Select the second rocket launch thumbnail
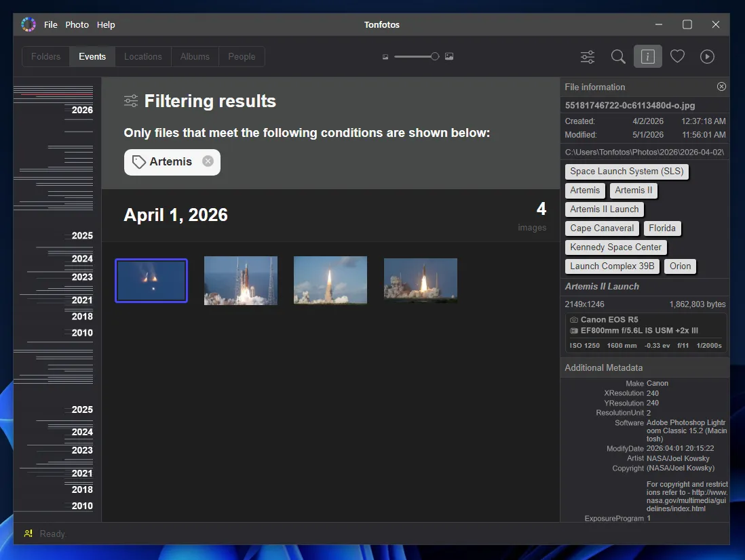745x560 pixels. pyautogui.click(x=241, y=281)
